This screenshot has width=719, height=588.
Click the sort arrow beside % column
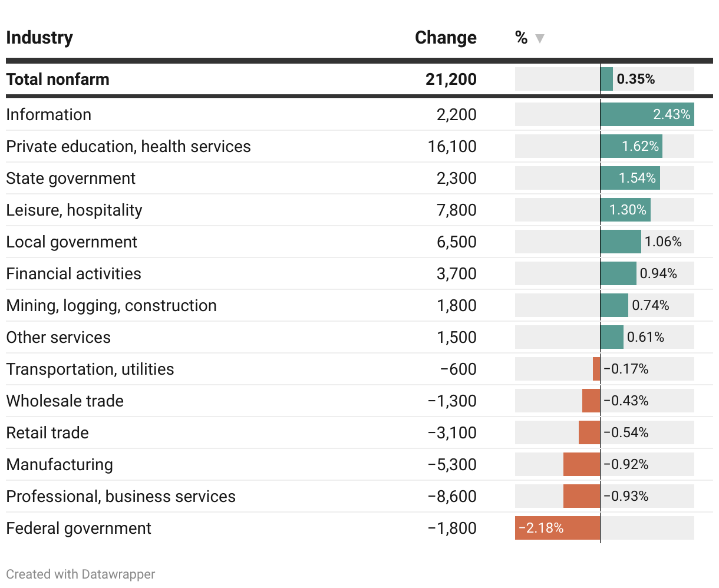(539, 38)
